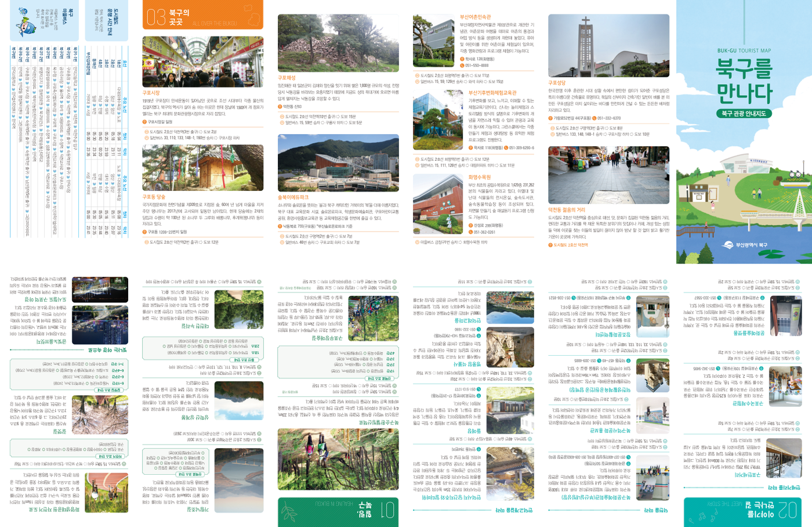Click the map outline icon in orange banner
The width and height of the screenshot is (812, 527).
[253, 18]
